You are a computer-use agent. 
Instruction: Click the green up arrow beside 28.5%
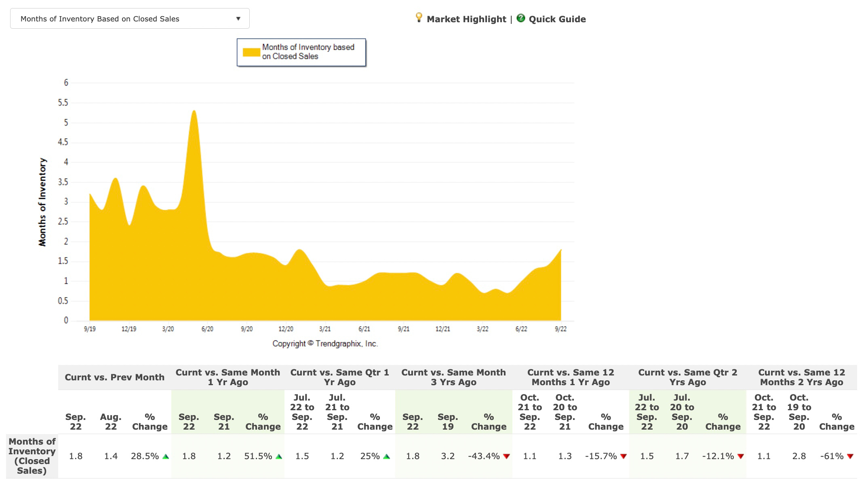tap(165, 457)
